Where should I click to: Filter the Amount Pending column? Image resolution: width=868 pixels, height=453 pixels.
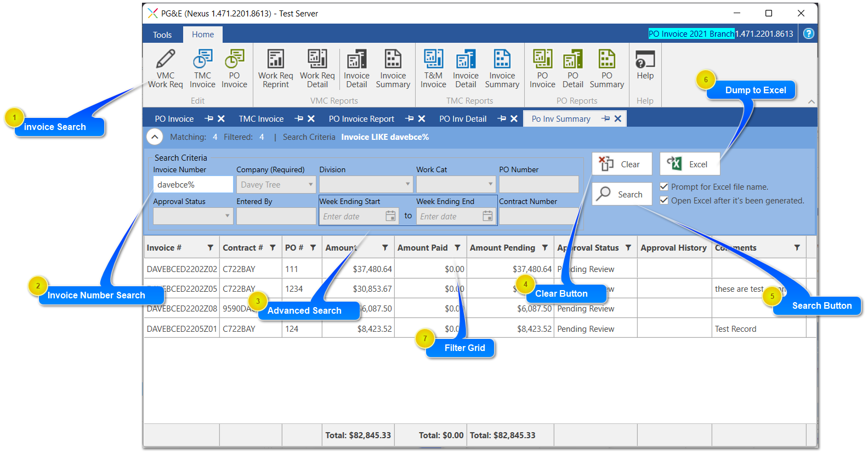click(544, 248)
